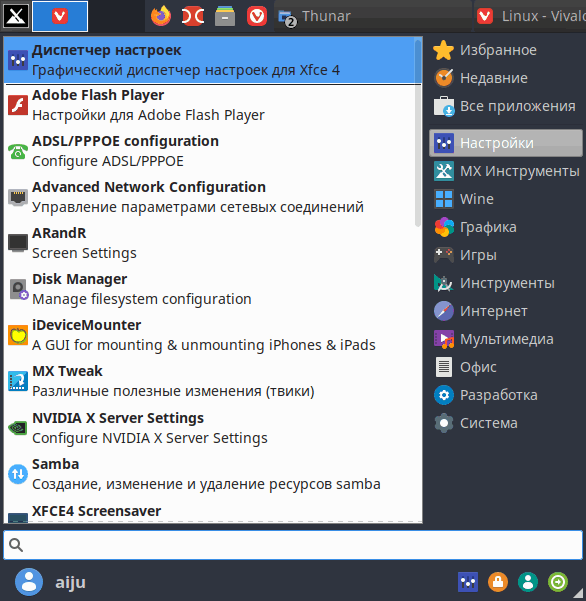Launch ADSL/PPPOE configuration

(213, 151)
